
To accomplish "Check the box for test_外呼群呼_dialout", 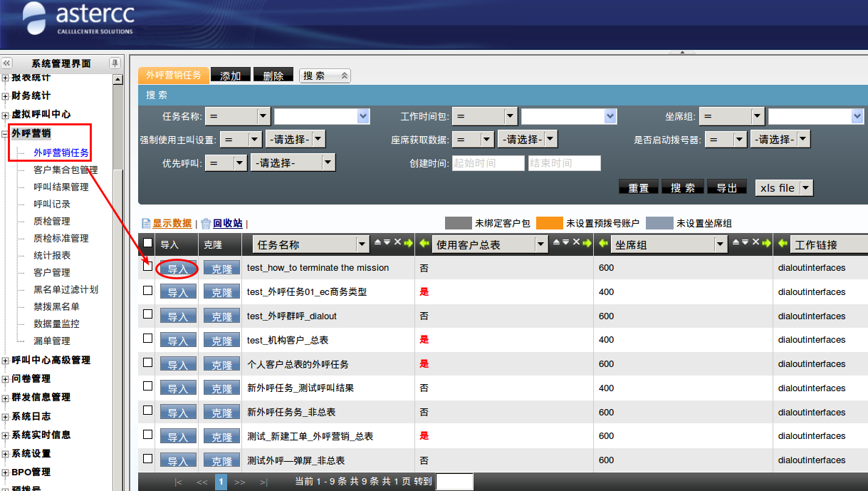I will (147, 314).
